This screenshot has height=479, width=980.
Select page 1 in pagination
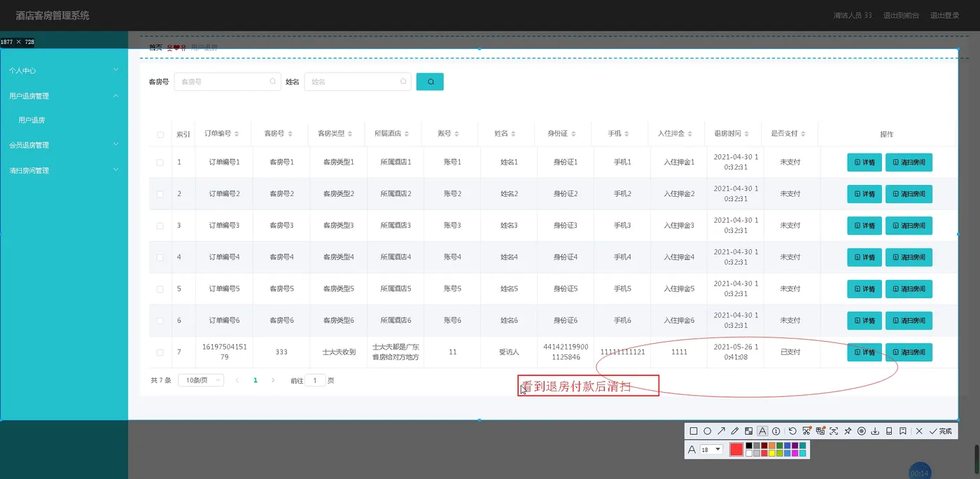pos(255,380)
